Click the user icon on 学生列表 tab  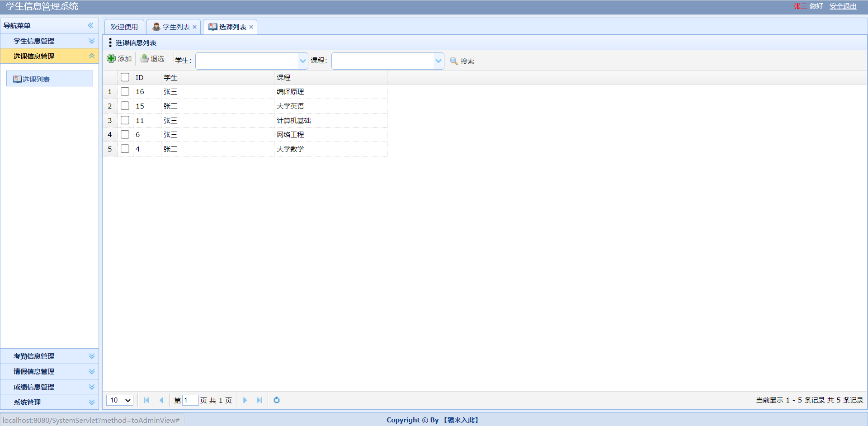pos(156,27)
